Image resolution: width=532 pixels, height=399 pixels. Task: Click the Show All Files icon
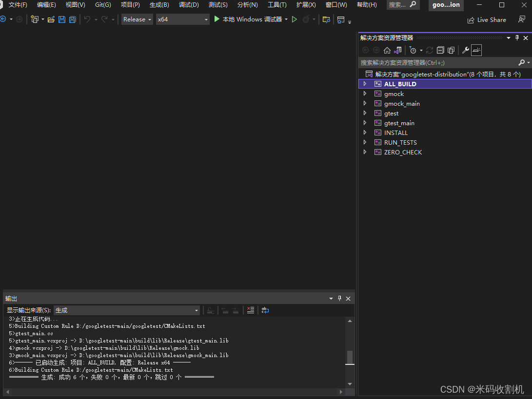(451, 50)
